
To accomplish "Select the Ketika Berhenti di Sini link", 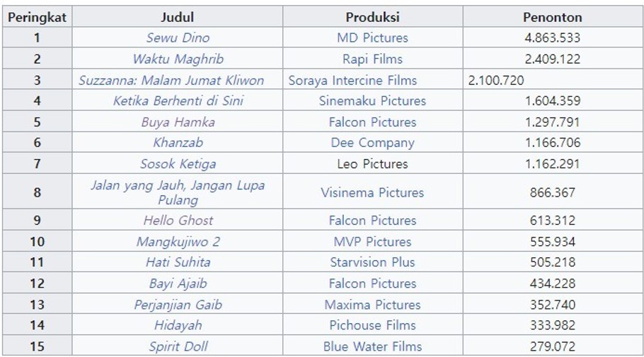I will pos(178,100).
